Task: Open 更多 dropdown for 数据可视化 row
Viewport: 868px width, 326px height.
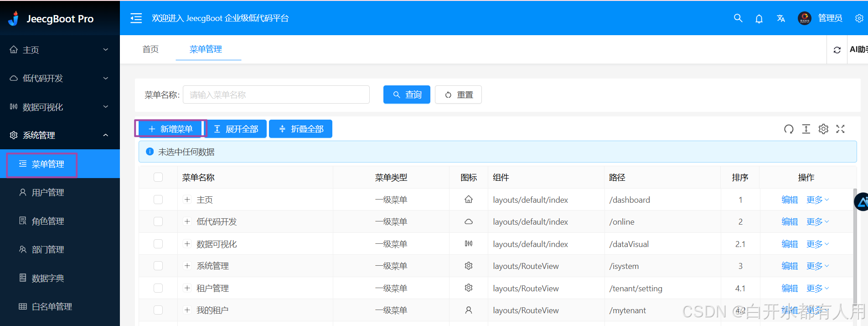Action: coord(818,244)
